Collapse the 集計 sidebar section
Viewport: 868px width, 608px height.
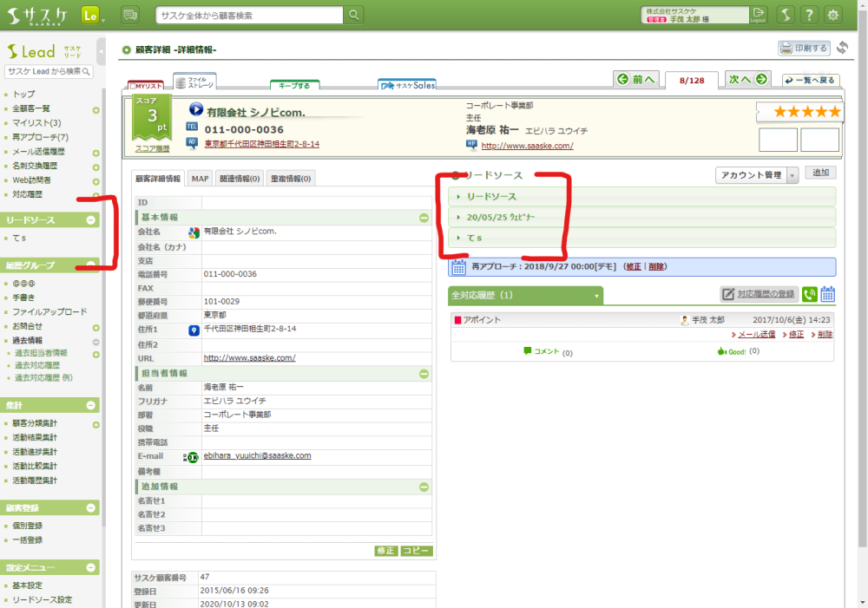pos(91,406)
